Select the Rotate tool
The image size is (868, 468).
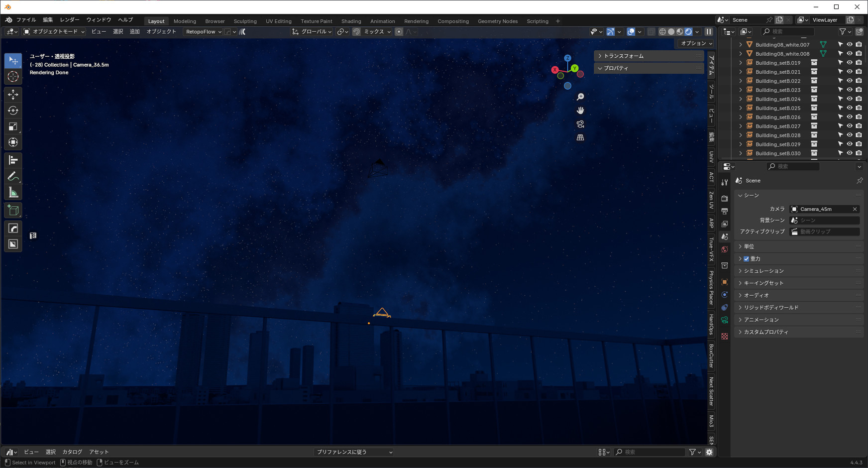pyautogui.click(x=13, y=111)
